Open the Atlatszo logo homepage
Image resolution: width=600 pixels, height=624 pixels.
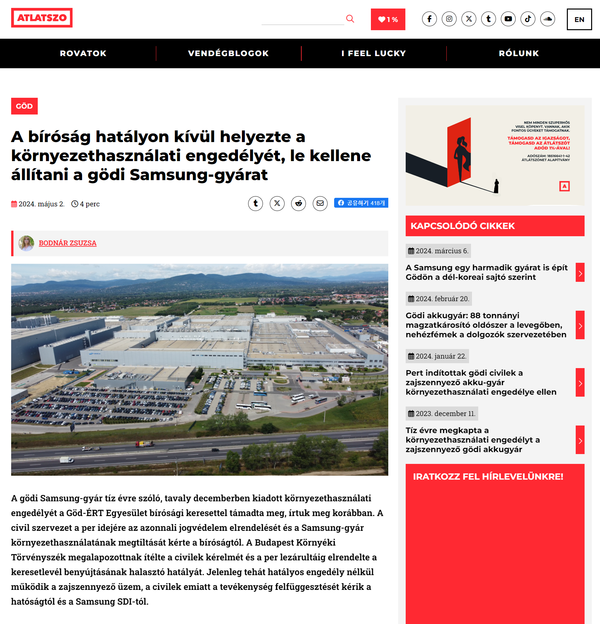tap(42, 18)
